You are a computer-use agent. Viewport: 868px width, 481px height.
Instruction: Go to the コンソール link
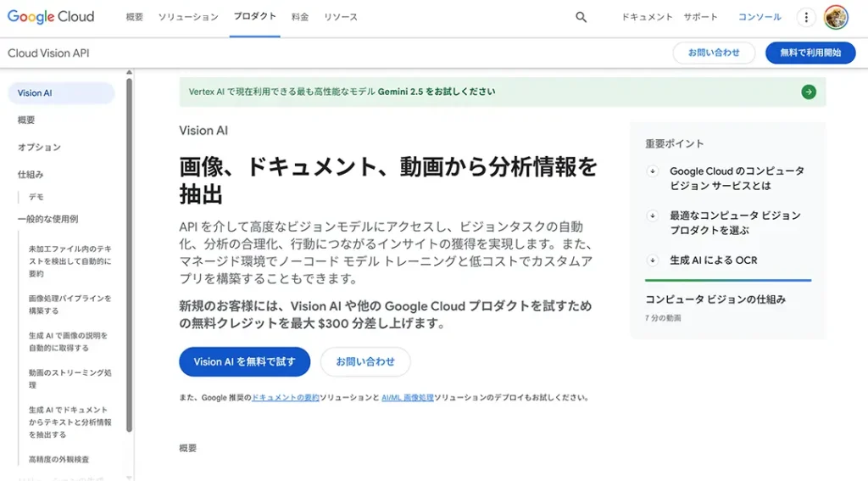pyautogui.click(x=759, y=17)
